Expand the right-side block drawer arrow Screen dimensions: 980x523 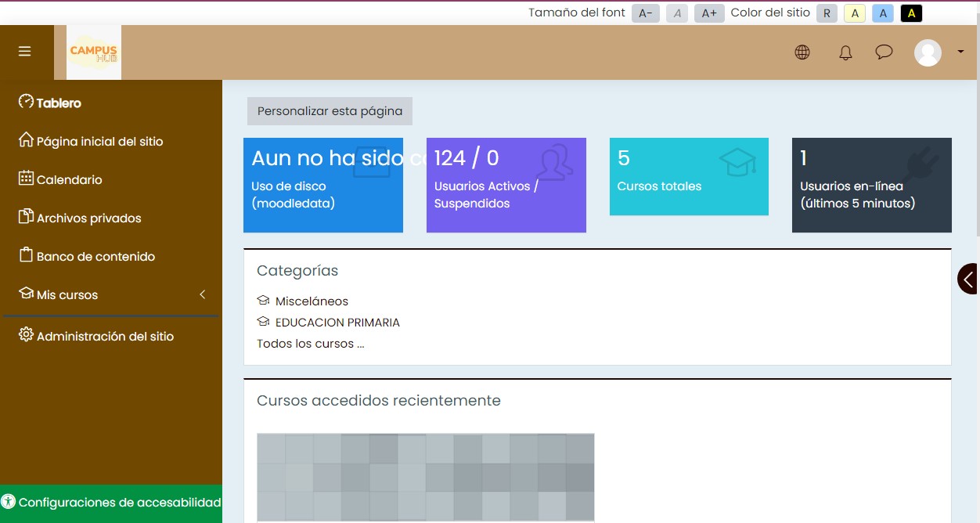969,279
